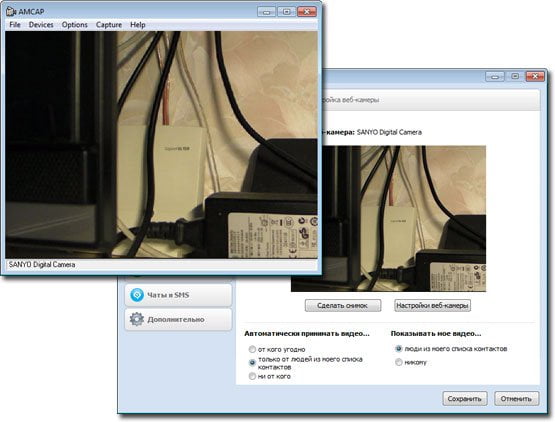The width and height of the screenshot is (555, 422).
Task: Click the Сделать снимок button
Action: point(343,306)
